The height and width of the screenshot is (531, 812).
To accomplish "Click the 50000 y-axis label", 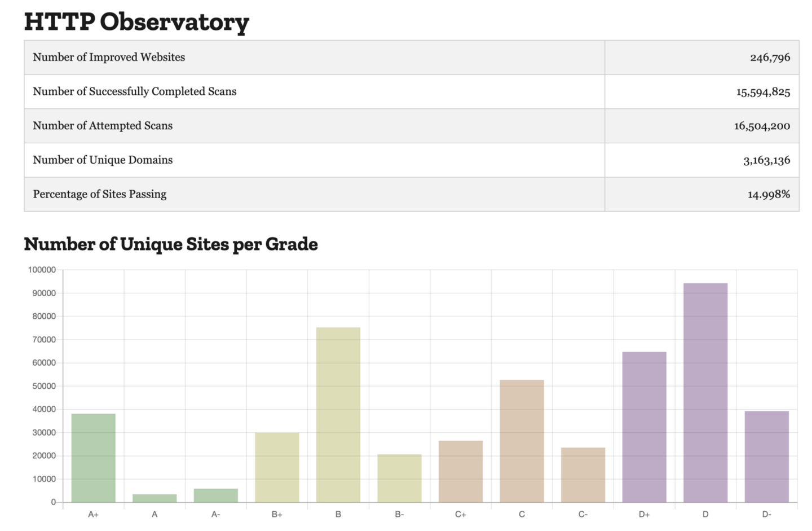I will tap(44, 386).
